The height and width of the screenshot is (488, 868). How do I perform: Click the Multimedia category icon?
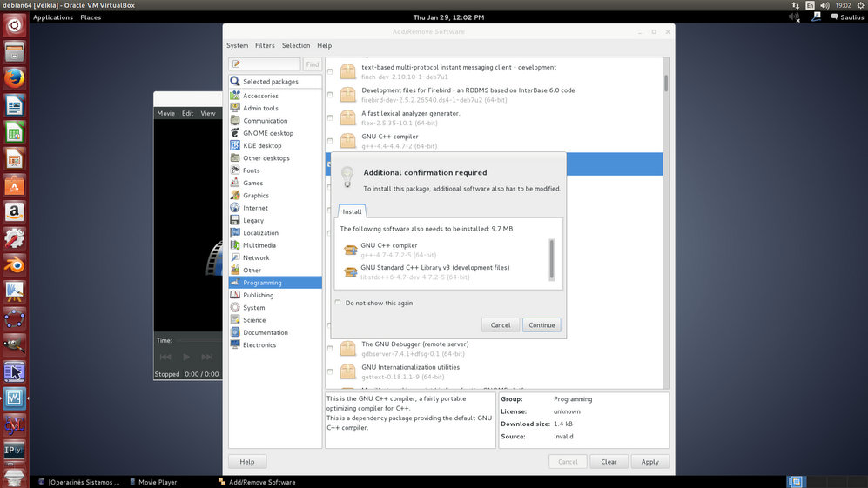[235, 245]
